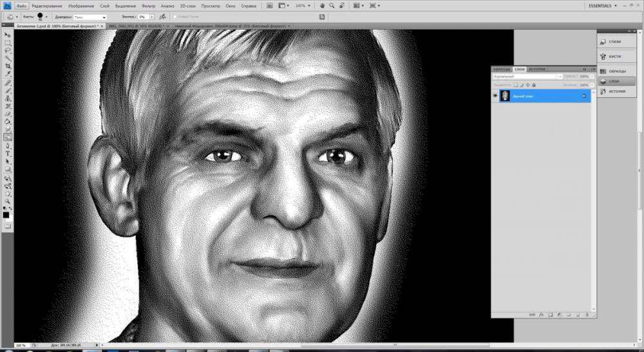Screen dimensions: 644x352
Task: Select the Crop tool
Action: pyautogui.click(x=8, y=66)
